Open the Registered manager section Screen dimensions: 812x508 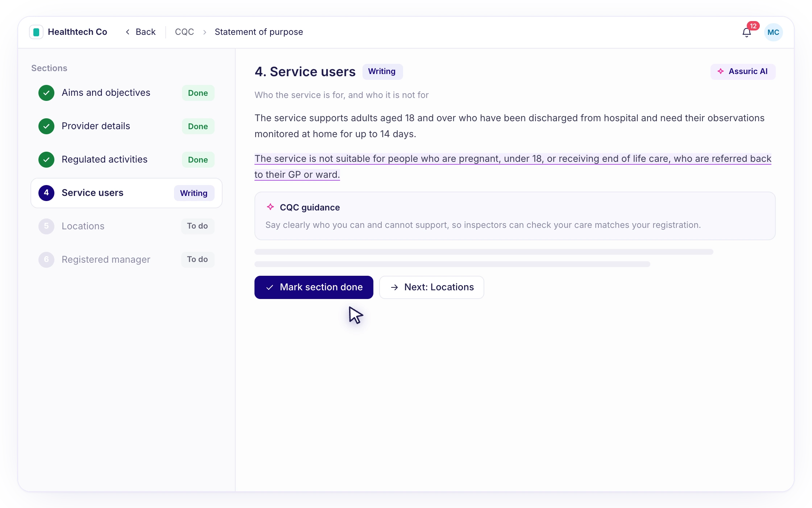(126, 260)
